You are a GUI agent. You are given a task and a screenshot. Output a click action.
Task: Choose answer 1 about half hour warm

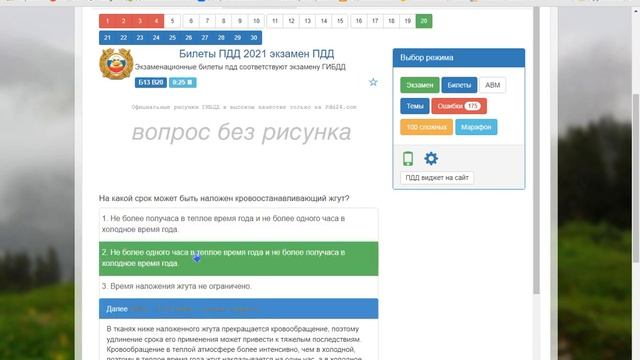tap(238, 224)
